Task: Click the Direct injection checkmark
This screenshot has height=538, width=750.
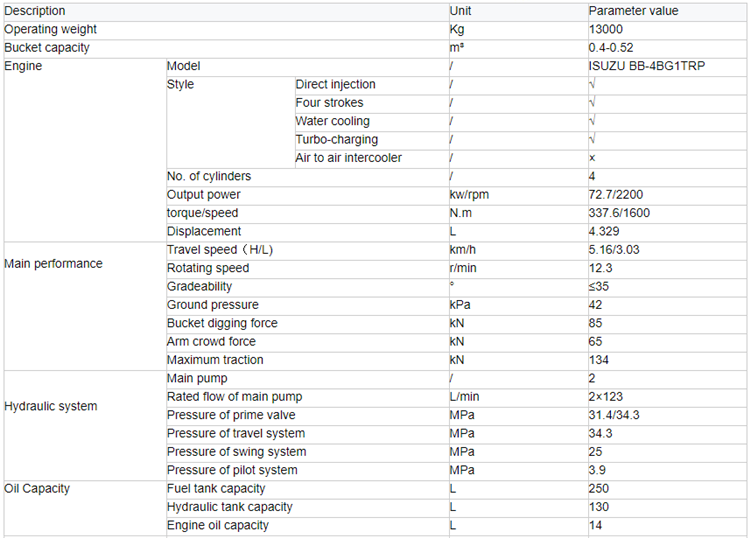Action: coord(593,85)
